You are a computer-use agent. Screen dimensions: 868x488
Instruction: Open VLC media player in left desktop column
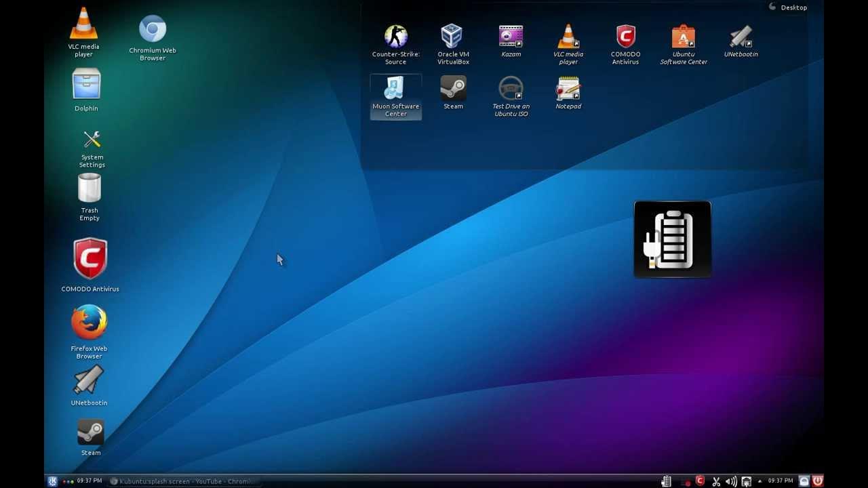pos(83,32)
